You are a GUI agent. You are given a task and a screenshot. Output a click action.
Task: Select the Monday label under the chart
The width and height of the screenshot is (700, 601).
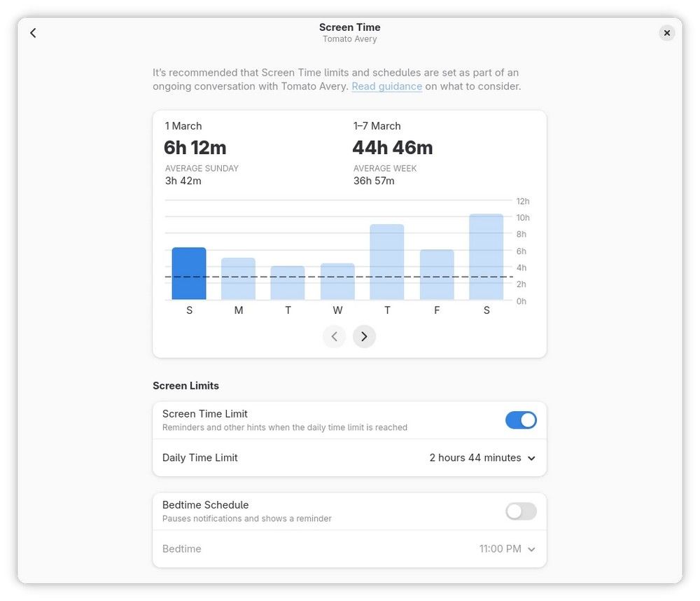pos(238,310)
